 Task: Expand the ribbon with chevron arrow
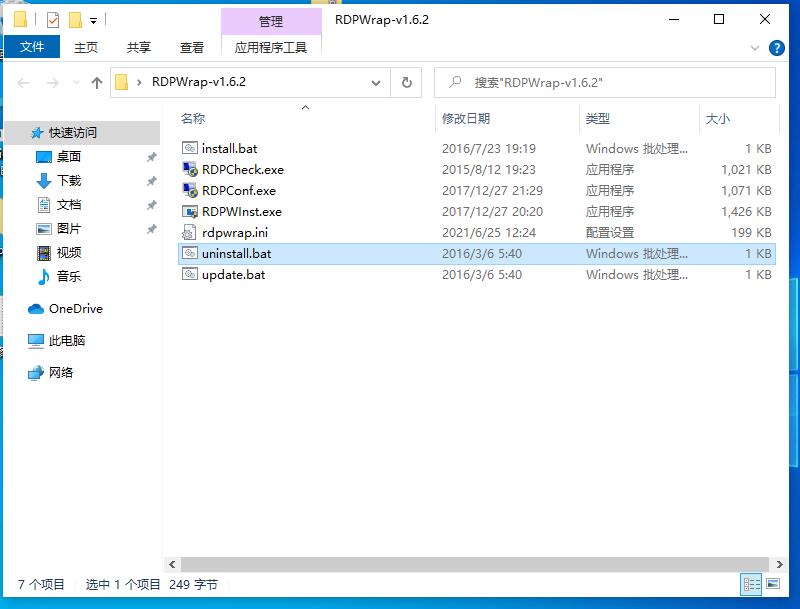(755, 48)
